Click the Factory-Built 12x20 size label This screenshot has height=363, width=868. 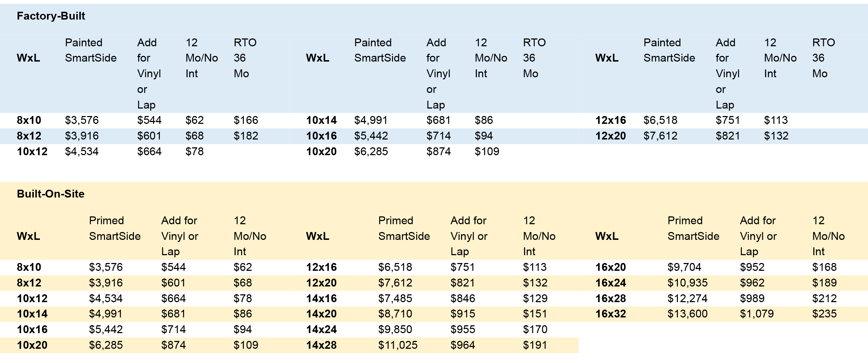(611, 136)
